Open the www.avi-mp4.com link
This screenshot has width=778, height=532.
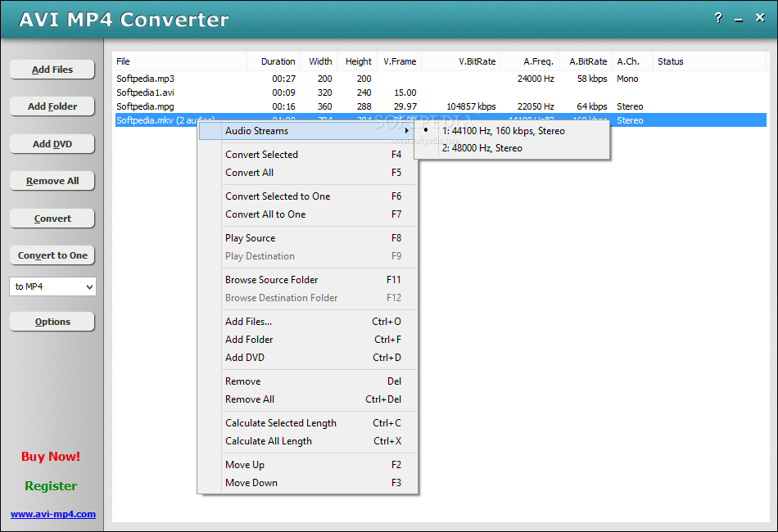click(x=53, y=514)
